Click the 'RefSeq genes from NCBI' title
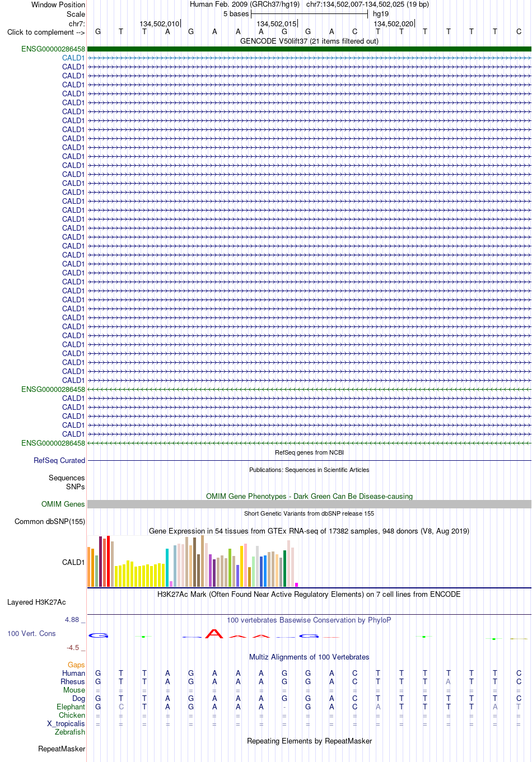The image size is (532, 762). click(309, 452)
